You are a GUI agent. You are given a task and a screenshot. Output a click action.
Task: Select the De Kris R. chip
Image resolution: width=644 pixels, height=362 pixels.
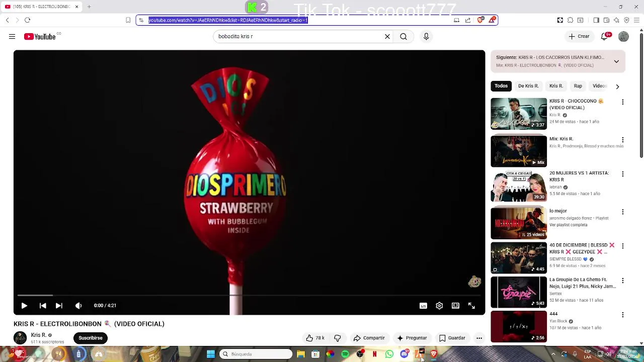(x=528, y=86)
